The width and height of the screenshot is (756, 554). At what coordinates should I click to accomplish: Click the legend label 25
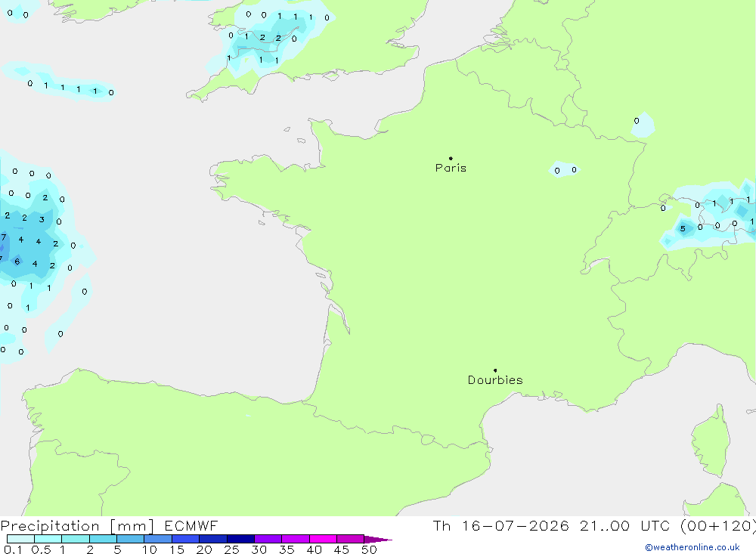[232, 549]
